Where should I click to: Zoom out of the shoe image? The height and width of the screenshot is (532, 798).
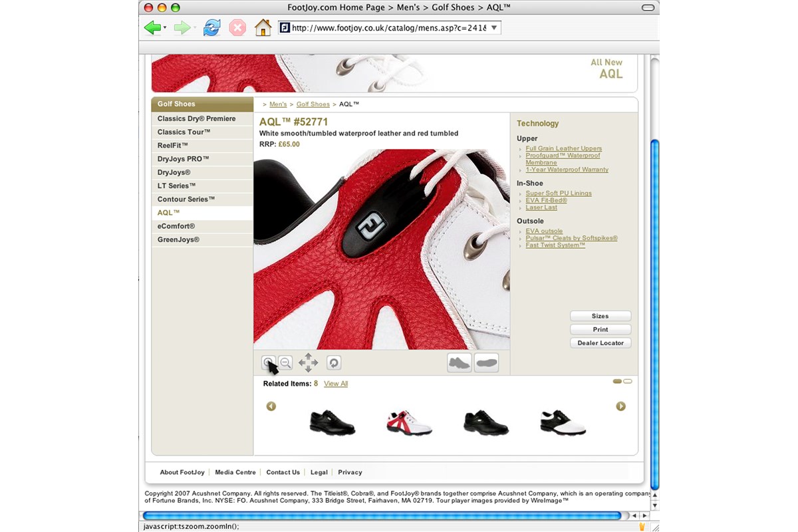point(285,362)
